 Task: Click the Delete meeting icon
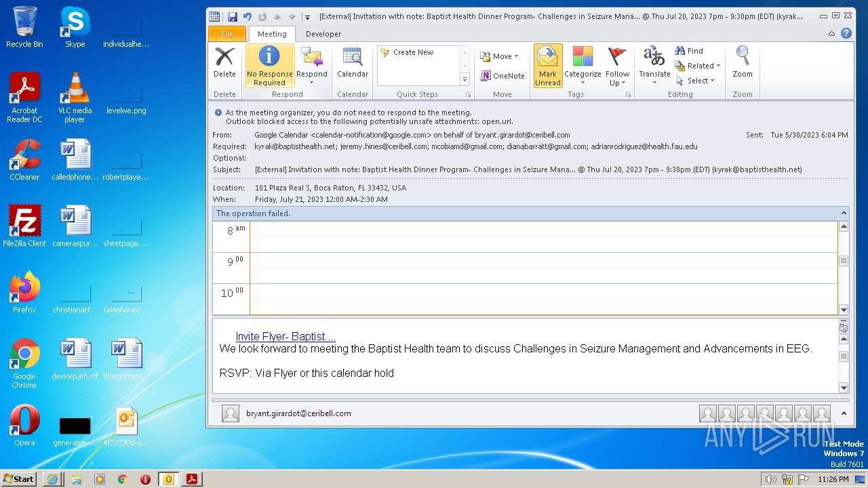[x=224, y=62]
